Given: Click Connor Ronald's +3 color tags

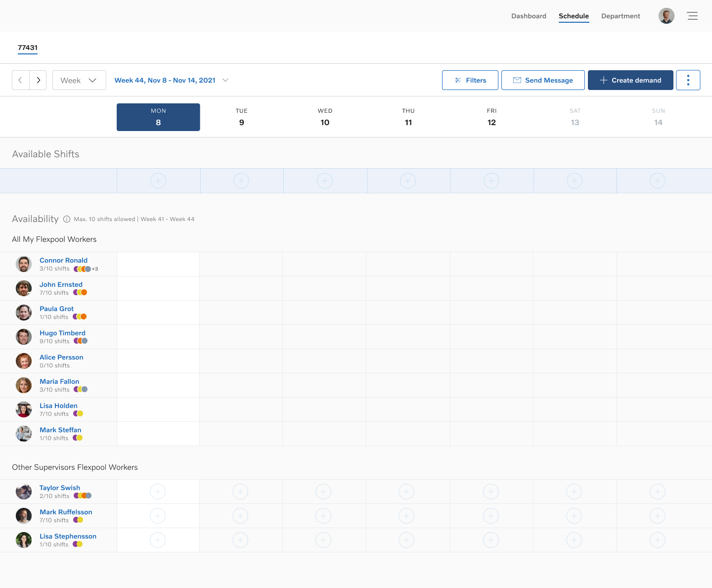Looking at the screenshot, I should 86,269.
